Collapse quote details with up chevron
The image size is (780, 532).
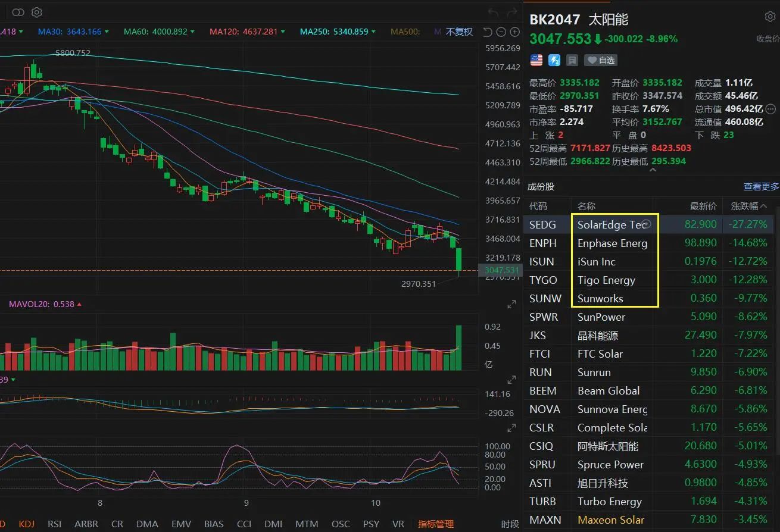pos(653,170)
